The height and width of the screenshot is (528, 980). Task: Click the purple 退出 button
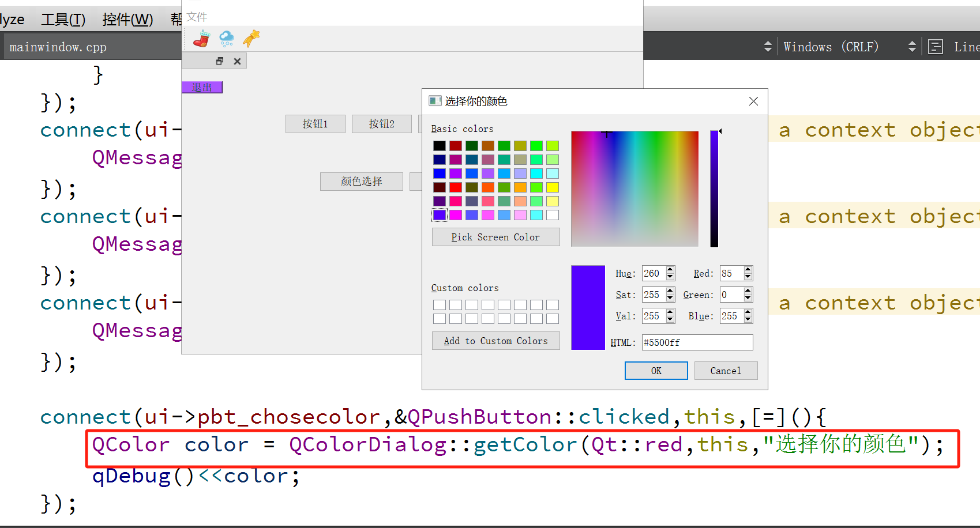click(202, 87)
